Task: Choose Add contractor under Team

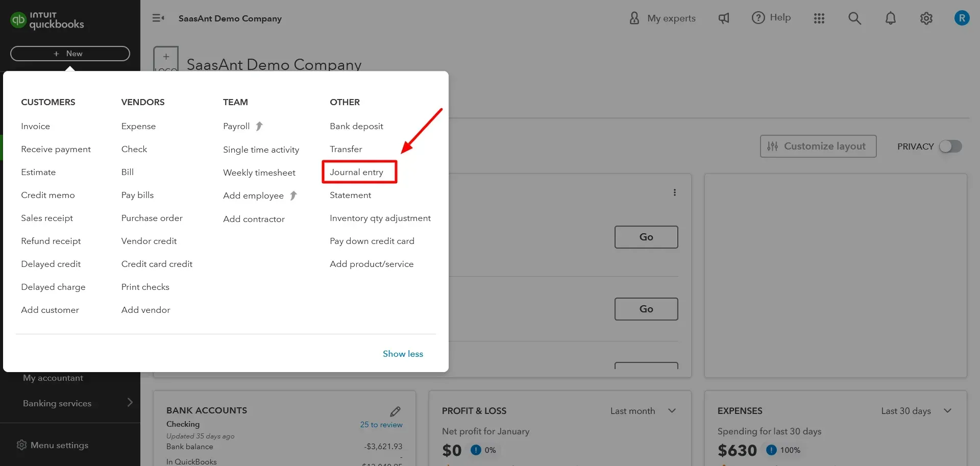Action: point(254,219)
